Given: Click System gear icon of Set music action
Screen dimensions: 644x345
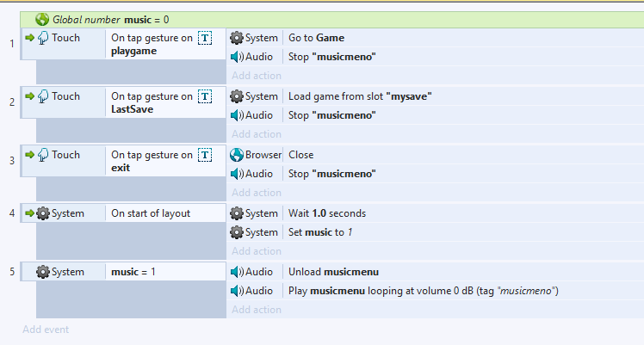Looking at the screenshot, I should tap(237, 232).
